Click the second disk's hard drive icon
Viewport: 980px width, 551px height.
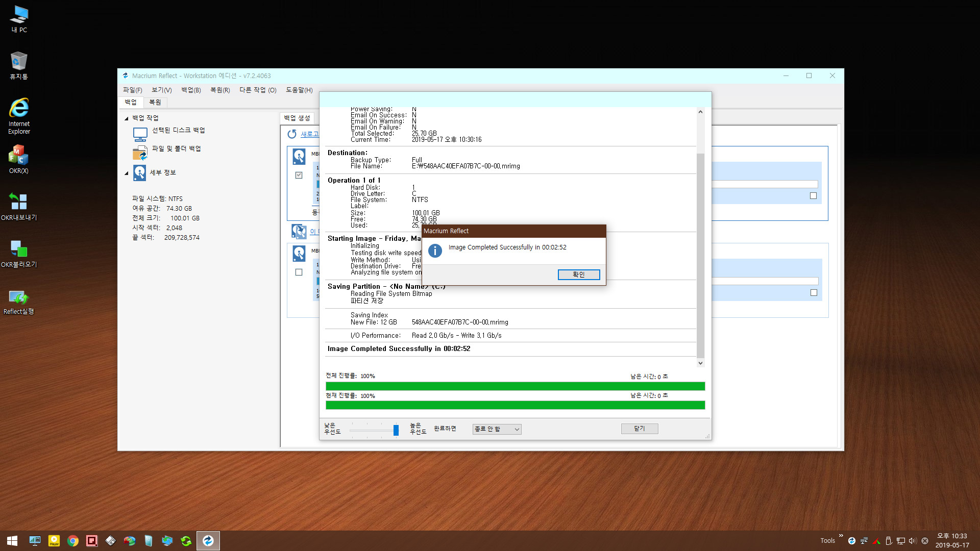(x=299, y=253)
